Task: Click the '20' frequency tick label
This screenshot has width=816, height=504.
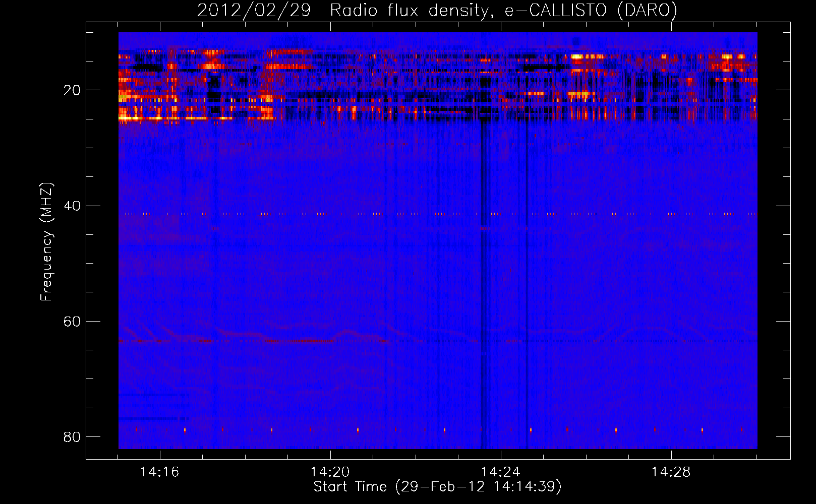Action: (72, 91)
